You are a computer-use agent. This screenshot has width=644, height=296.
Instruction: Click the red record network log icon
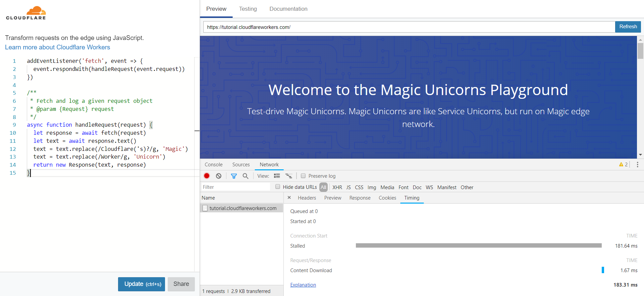coord(207,176)
